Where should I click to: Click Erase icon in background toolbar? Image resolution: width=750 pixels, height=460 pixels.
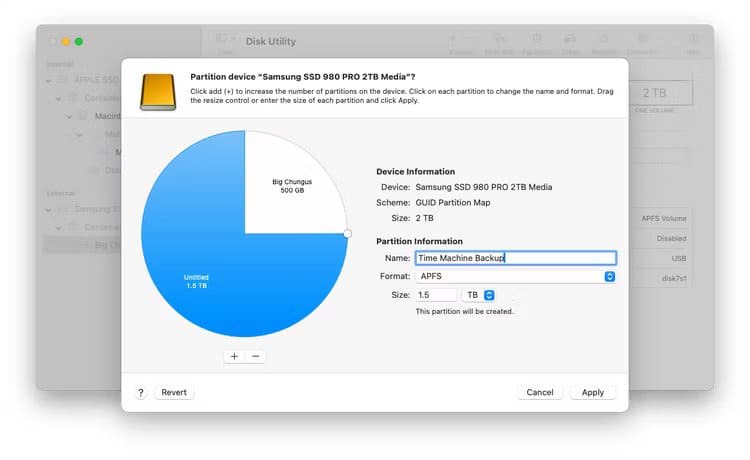[x=570, y=38]
